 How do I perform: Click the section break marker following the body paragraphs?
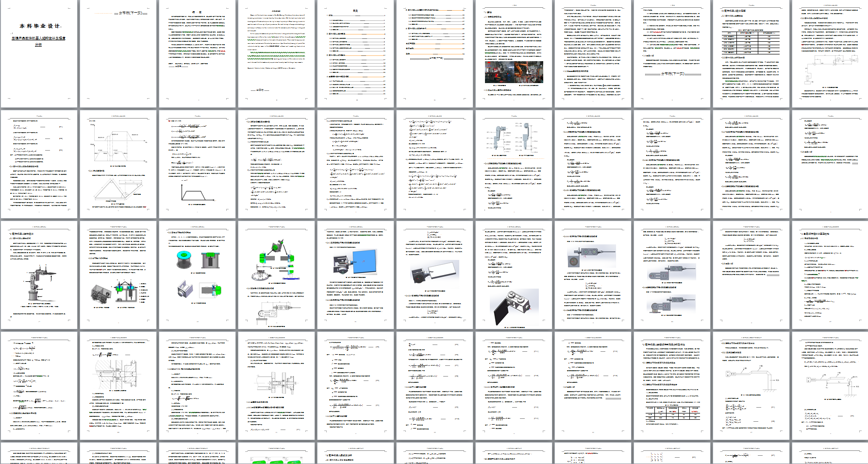672,74
